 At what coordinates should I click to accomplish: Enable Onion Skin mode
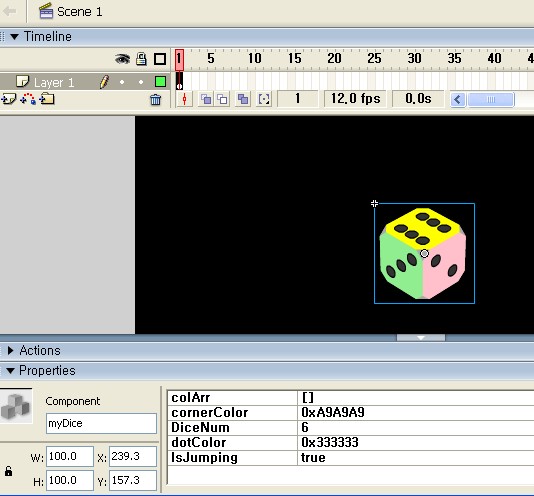point(206,99)
